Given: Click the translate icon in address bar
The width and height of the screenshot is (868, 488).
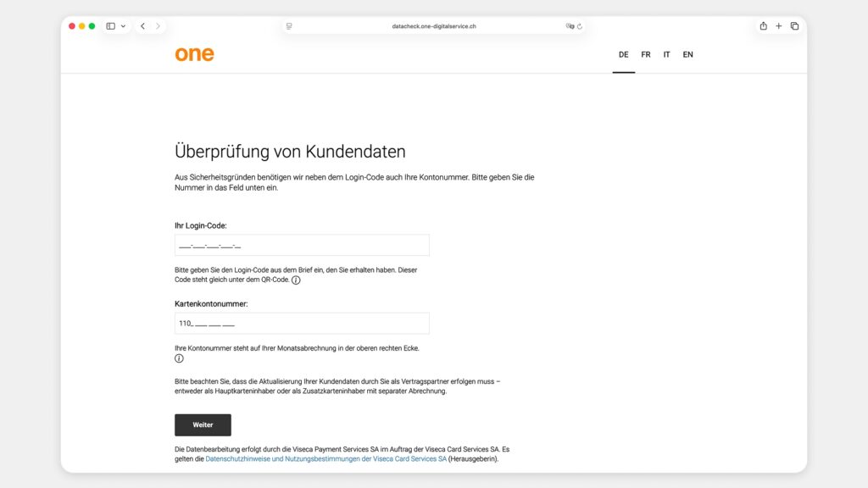Looking at the screenshot, I should click(570, 26).
